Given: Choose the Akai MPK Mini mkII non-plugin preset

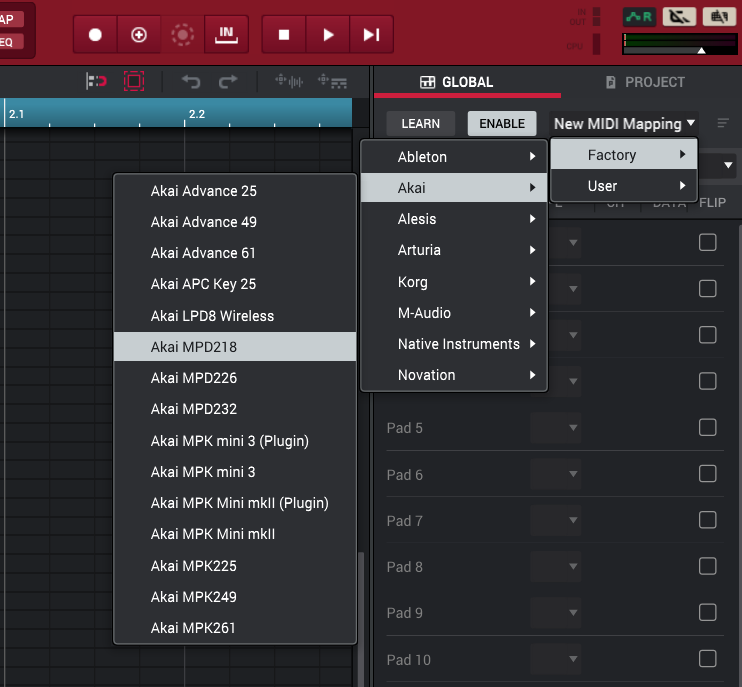Looking at the screenshot, I should coord(235,534).
